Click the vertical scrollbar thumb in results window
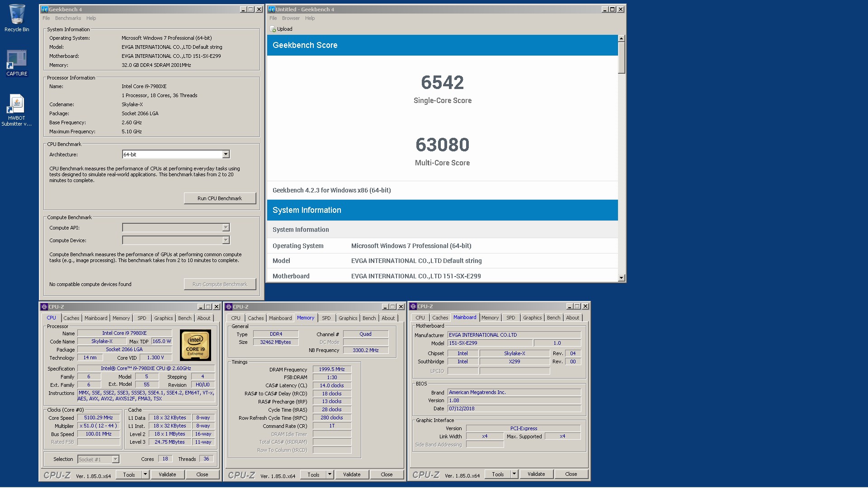Viewport: 868px width, 488px height. click(622, 58)
